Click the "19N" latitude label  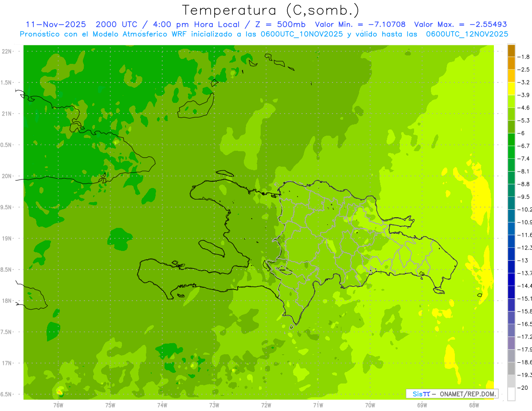(7, 239)
